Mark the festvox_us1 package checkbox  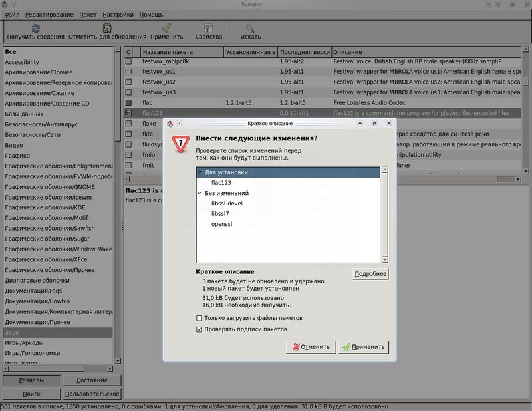(x=128, y=72)
